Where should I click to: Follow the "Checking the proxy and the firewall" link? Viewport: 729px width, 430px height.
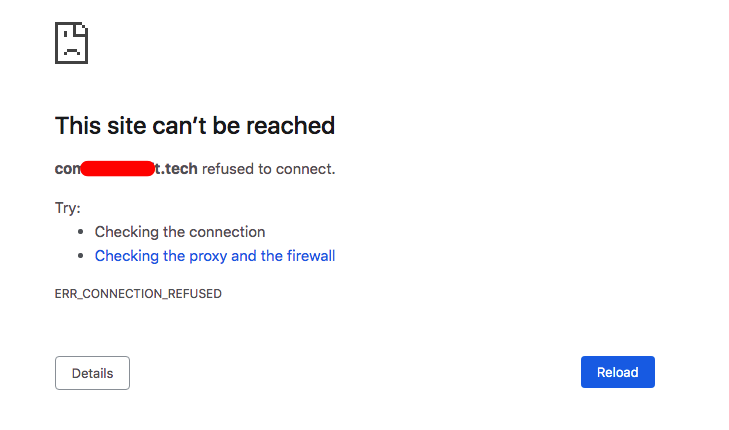coord(214,256)
